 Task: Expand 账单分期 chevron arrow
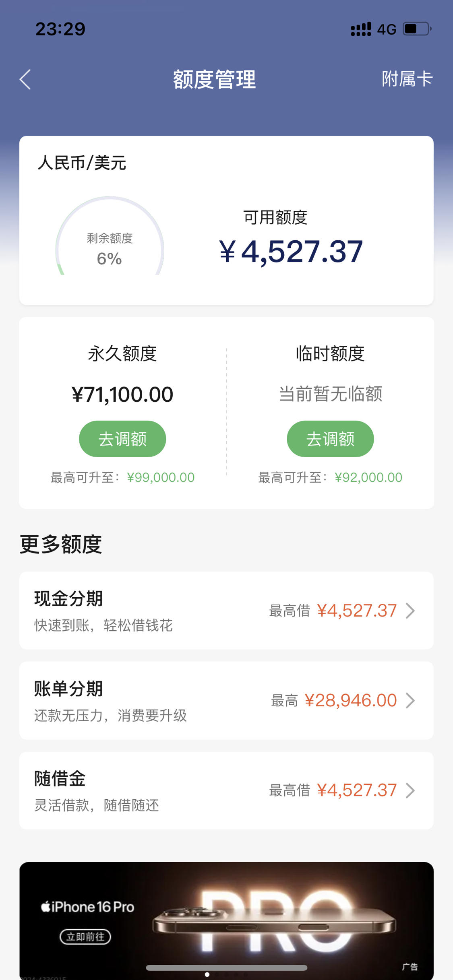click(x=410, y=701)
